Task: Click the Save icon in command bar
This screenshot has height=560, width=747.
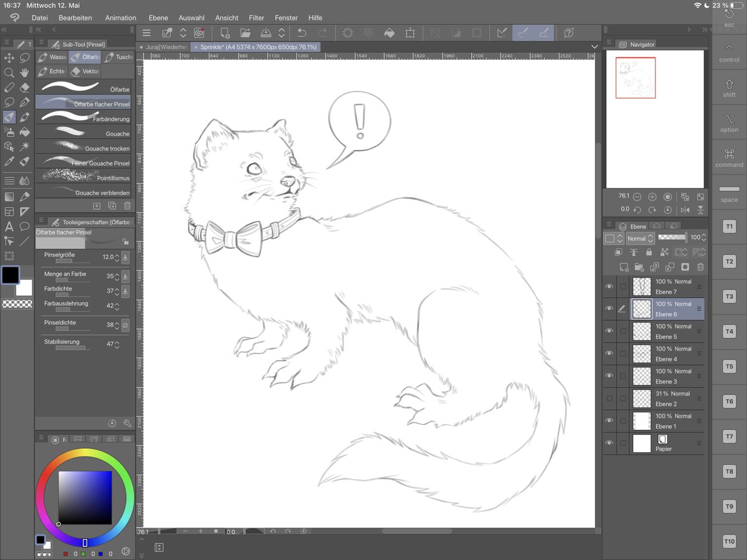Action: coord(266,33)
